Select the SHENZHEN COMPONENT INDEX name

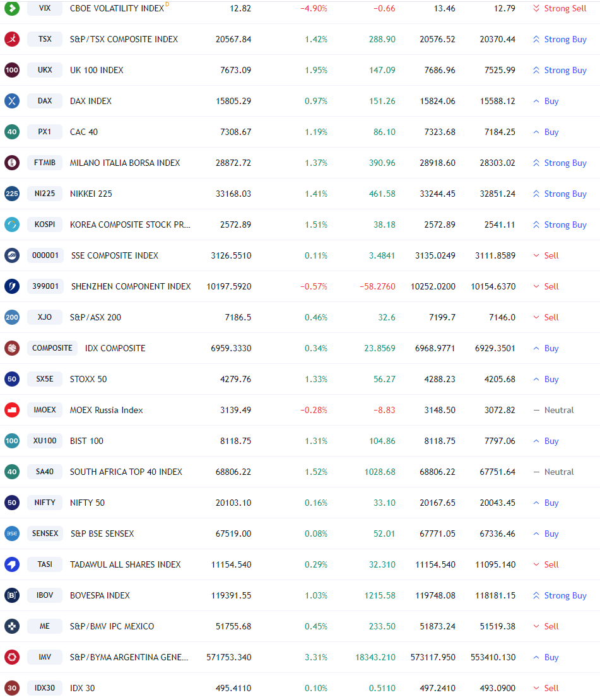coord(131,286)
